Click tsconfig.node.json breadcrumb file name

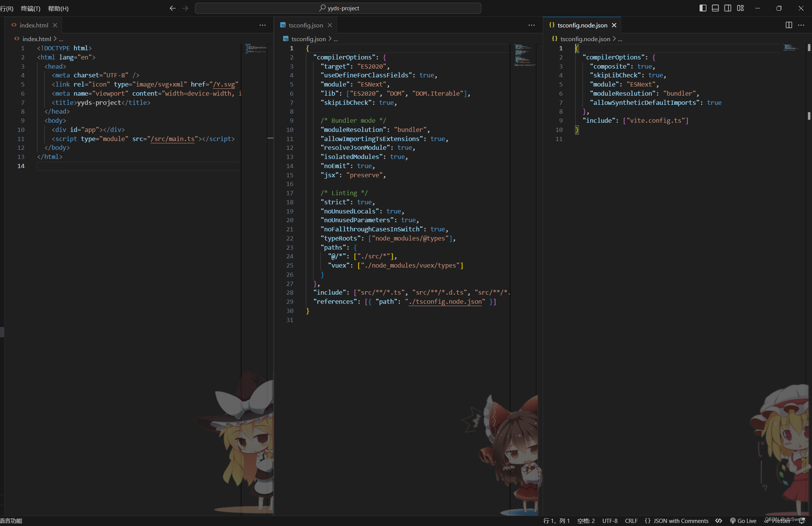(585, 39)
